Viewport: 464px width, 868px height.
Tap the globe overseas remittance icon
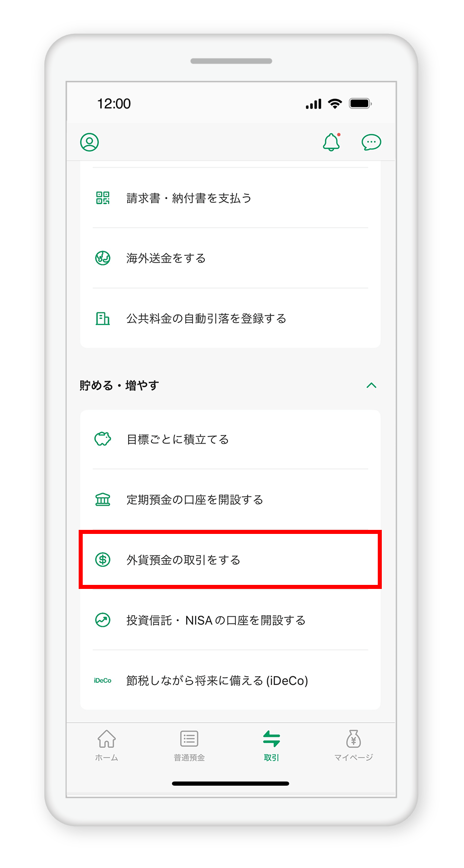pos(103,258)
